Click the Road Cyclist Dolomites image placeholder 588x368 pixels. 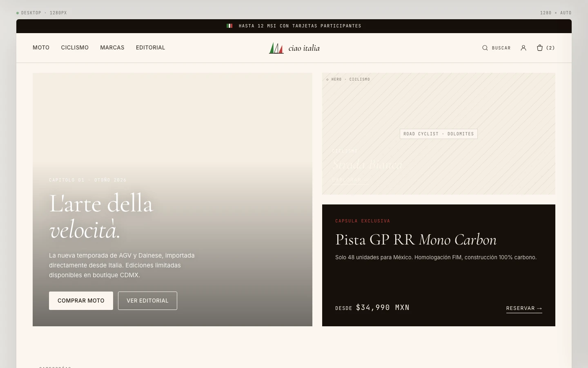[x=439, y=134]
